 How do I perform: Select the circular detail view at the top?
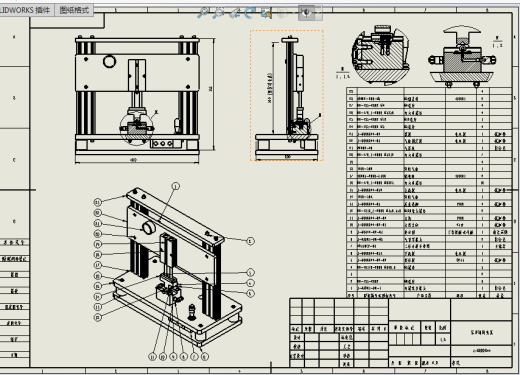coord(381,54)
